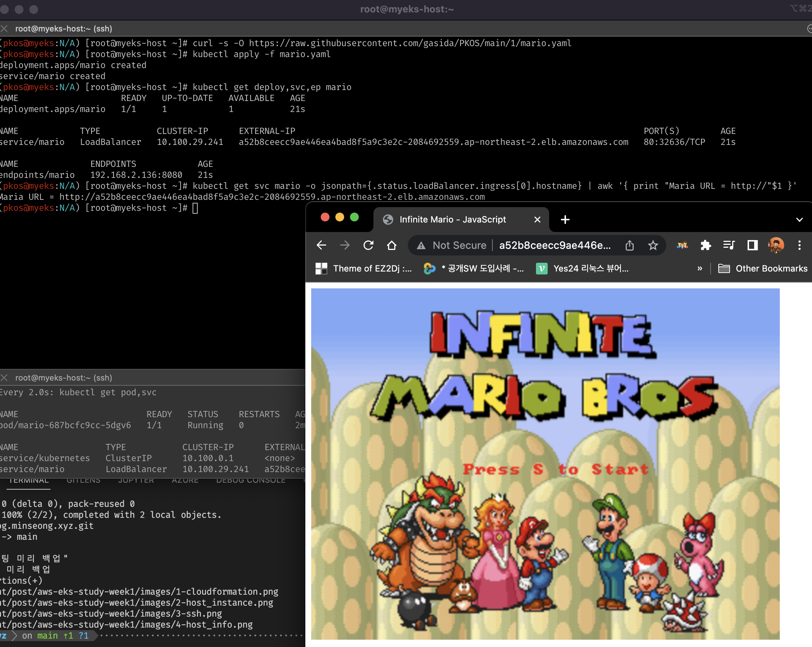Open Chrome home page icon
This screenshot has width=812, height=647.
392,246
